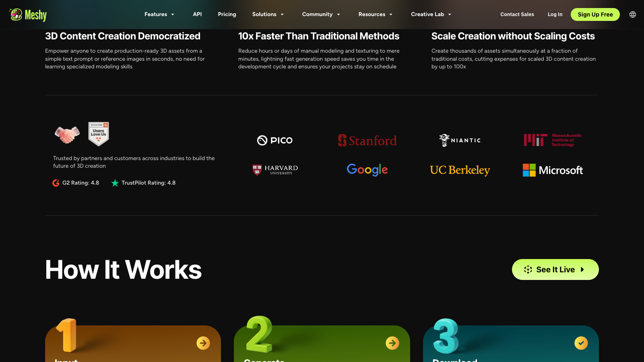Click the Log In link
This screenshot has width=644, height=362.
pos(555,14)
